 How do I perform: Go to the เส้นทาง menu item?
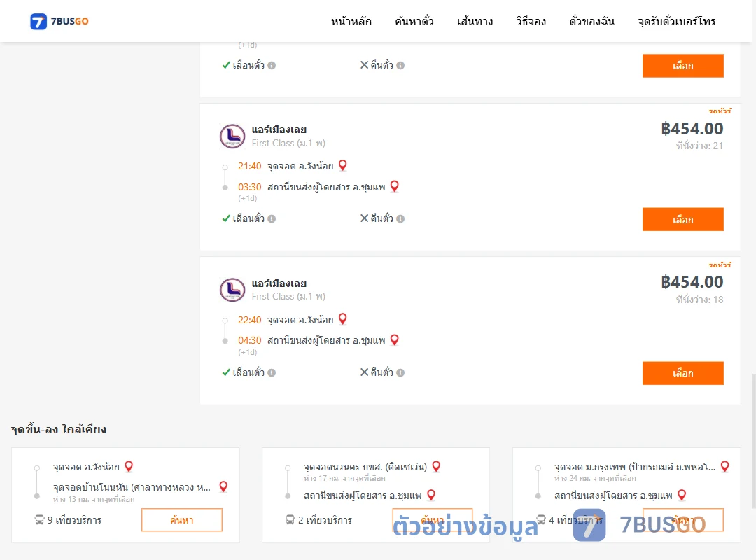(x=475, y=21)
